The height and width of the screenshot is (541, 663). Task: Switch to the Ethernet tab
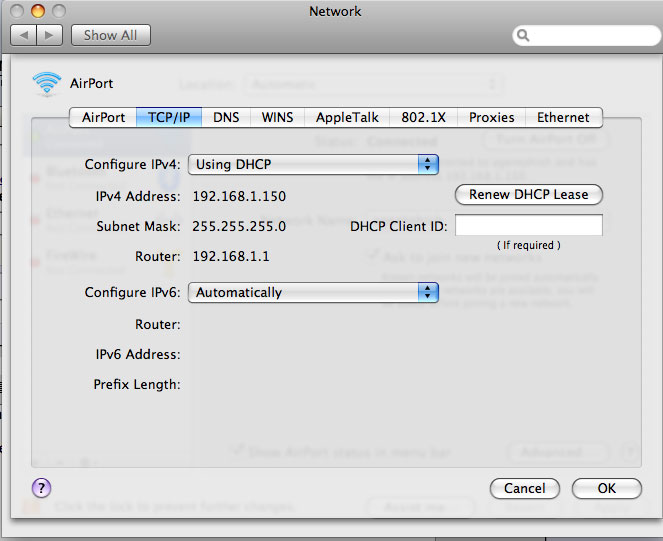[563, 117]
